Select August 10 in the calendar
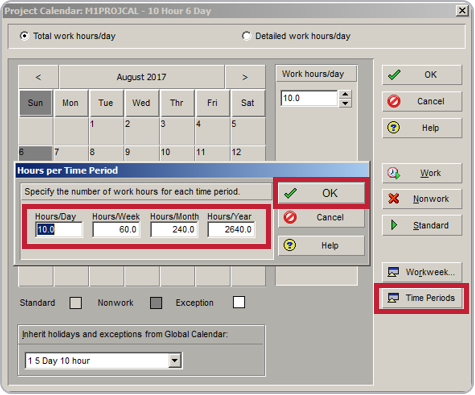Screen dimensions: 475x395 176,153
